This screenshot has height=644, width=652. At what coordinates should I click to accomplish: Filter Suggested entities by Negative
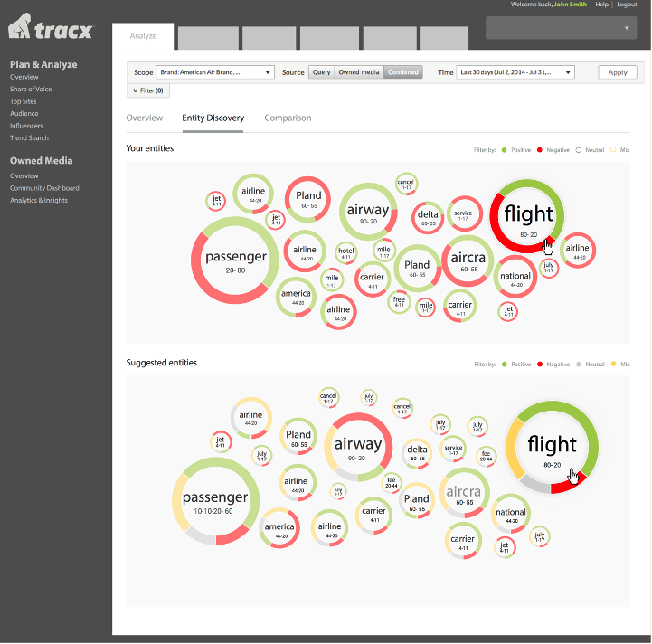(x=553, y=365)
